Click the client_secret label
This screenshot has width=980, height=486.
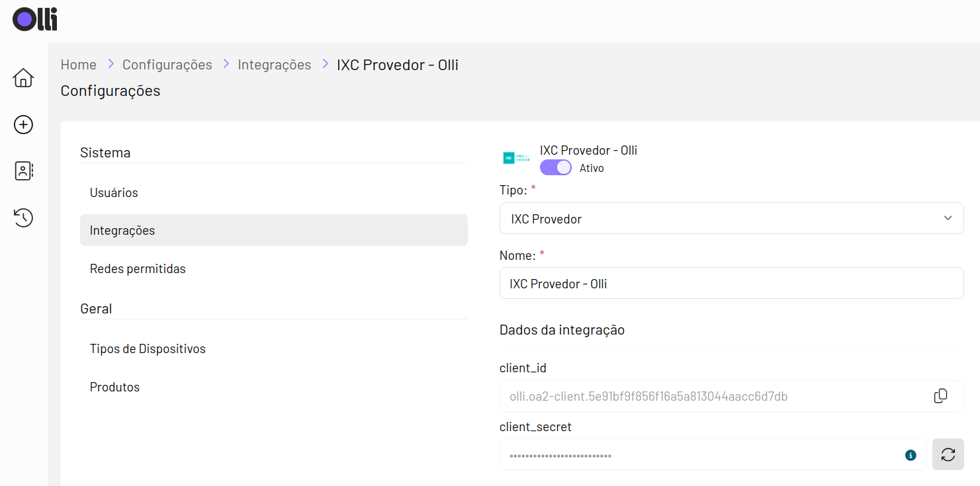535,426
